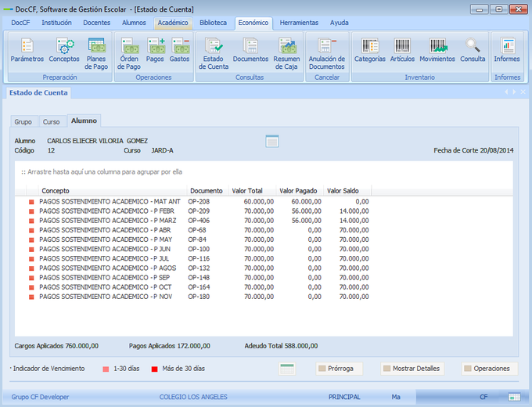Select the Alumno tab
The width and height of the screenshot is (532, 407).
pyautogui.click(x=84, y=121)
